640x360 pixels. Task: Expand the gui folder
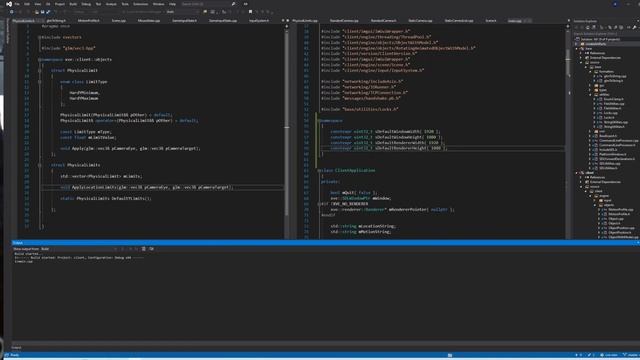(590, 85)
